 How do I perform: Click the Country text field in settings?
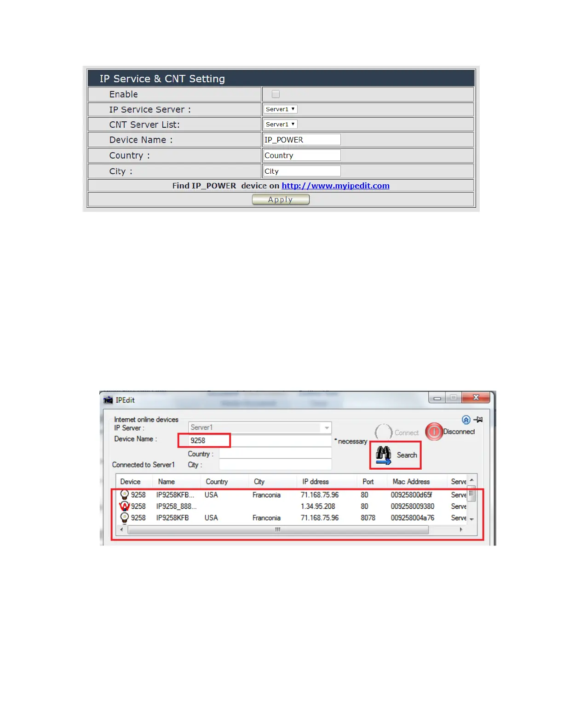coord(302,155)
